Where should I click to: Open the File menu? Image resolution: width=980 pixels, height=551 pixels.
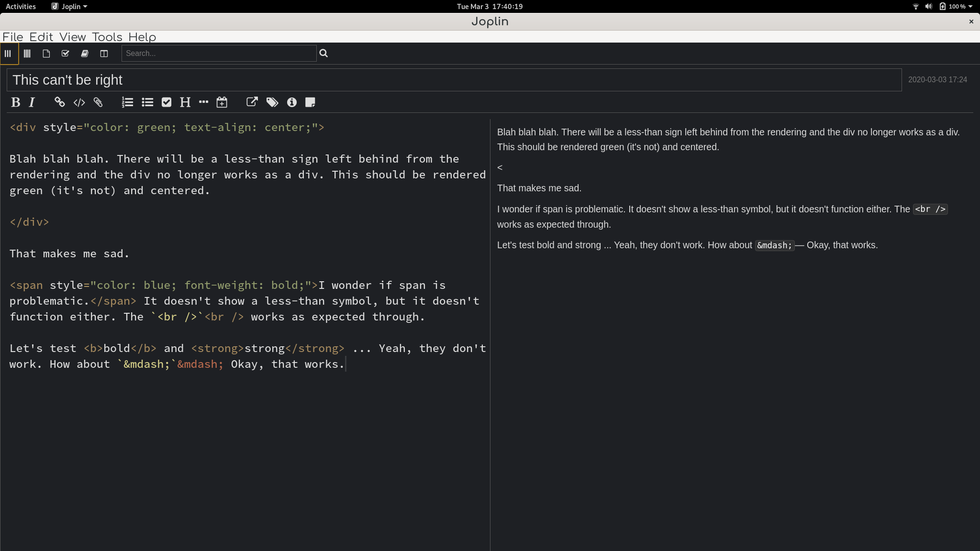[13, 37]
